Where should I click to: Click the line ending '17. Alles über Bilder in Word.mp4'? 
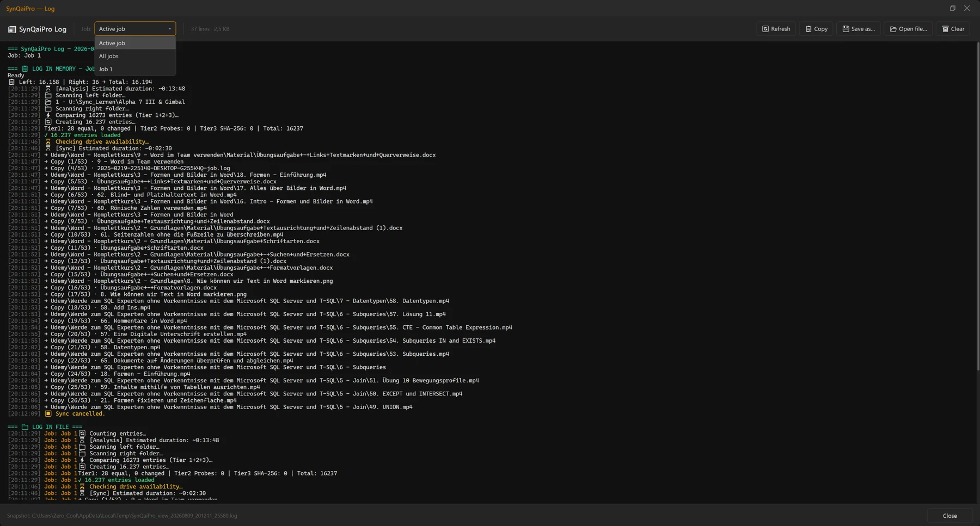(177, 188)
